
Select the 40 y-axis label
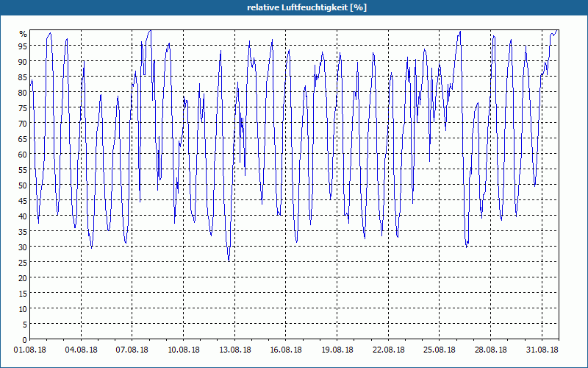pos(23,216)
